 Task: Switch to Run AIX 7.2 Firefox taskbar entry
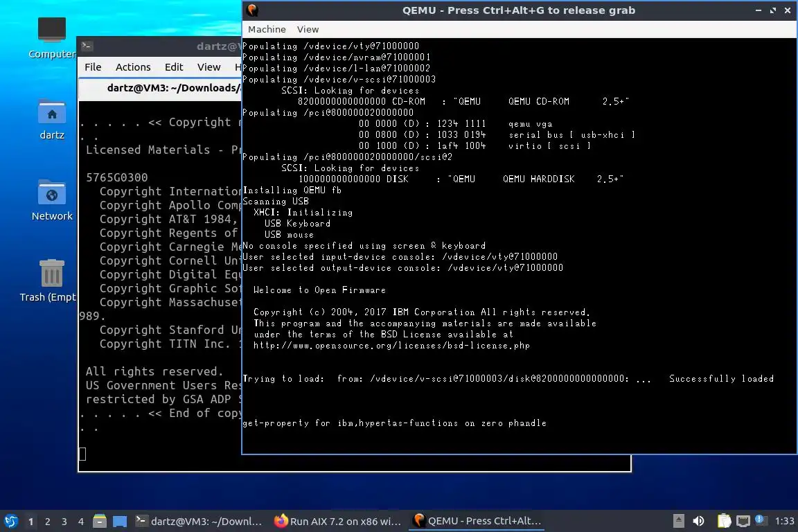click(x=337, y=521)
